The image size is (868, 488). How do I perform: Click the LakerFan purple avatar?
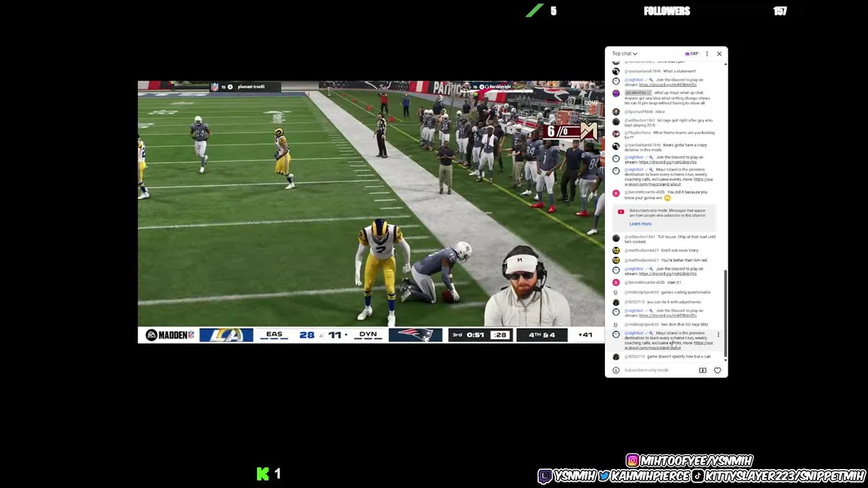pyautogui.click(x=616, y=93)
